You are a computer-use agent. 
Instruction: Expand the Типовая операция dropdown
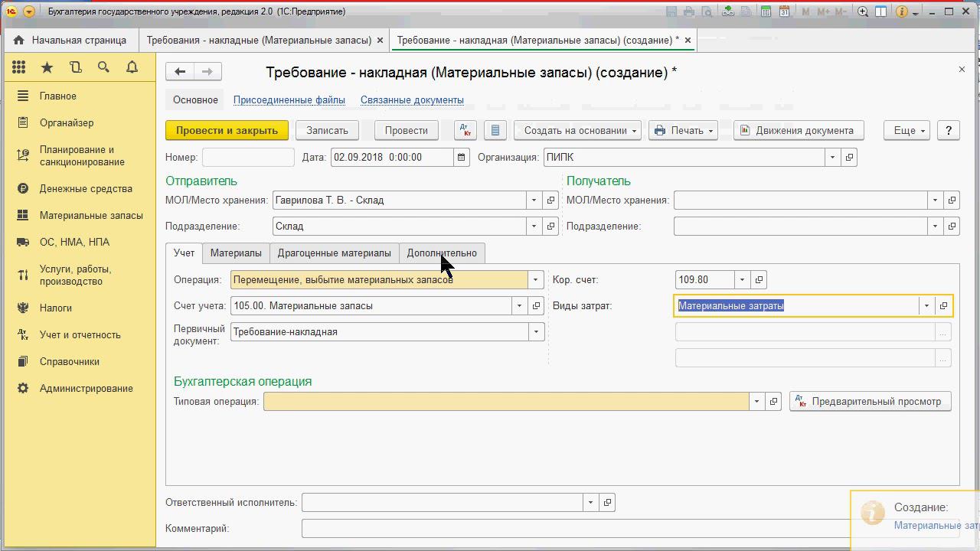click(756, 402)
